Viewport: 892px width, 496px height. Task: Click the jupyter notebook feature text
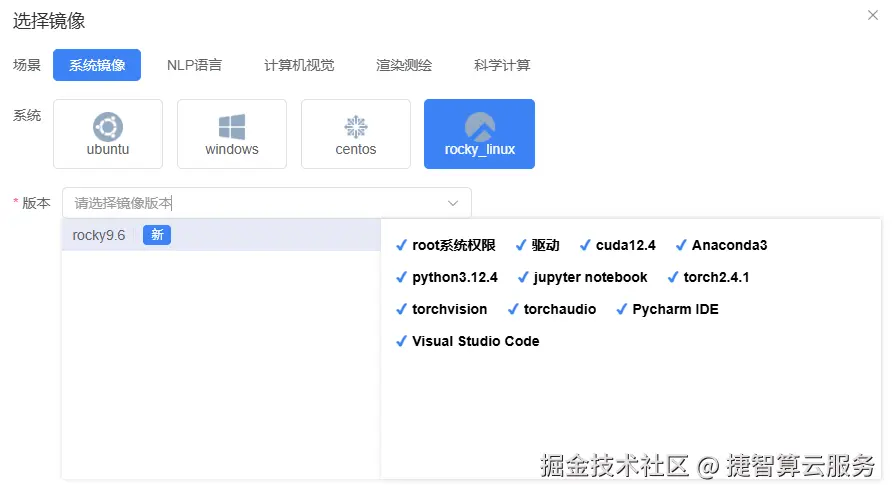(x=590, y=278)
